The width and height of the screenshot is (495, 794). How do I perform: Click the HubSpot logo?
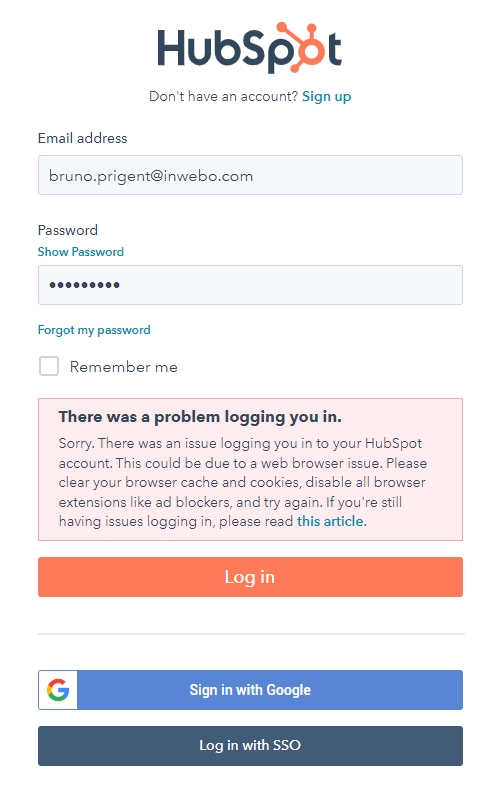(x=250, y=48)
